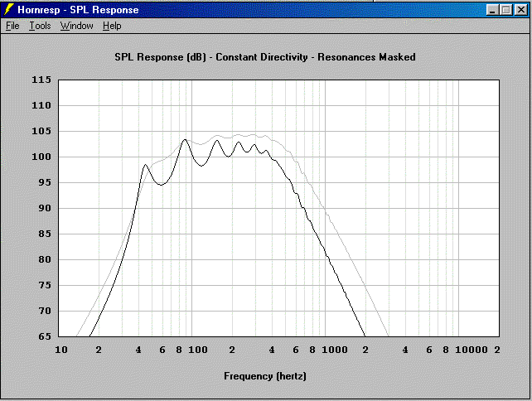Click the 100 Hz x-axis label

198,350
